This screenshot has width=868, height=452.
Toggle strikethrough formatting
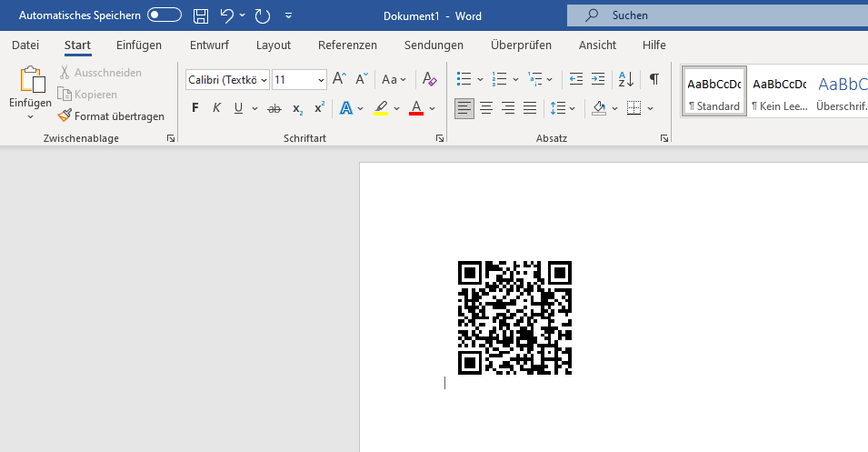[x=274, y=108]
